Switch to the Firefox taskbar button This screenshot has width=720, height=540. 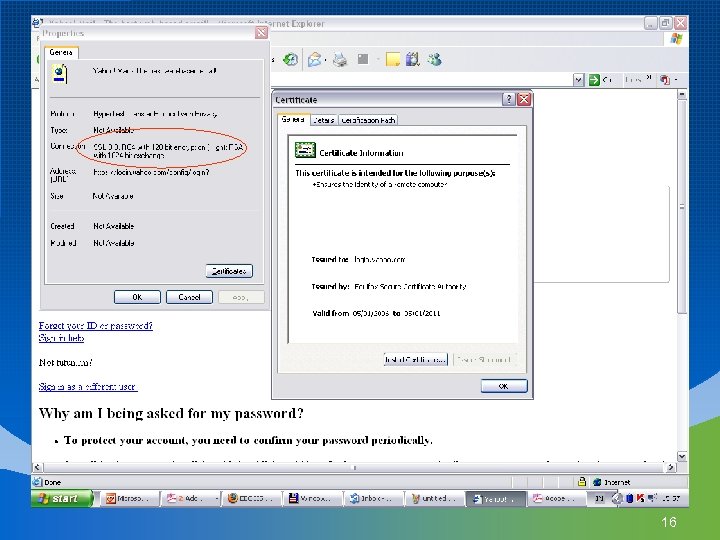[252, 499]
